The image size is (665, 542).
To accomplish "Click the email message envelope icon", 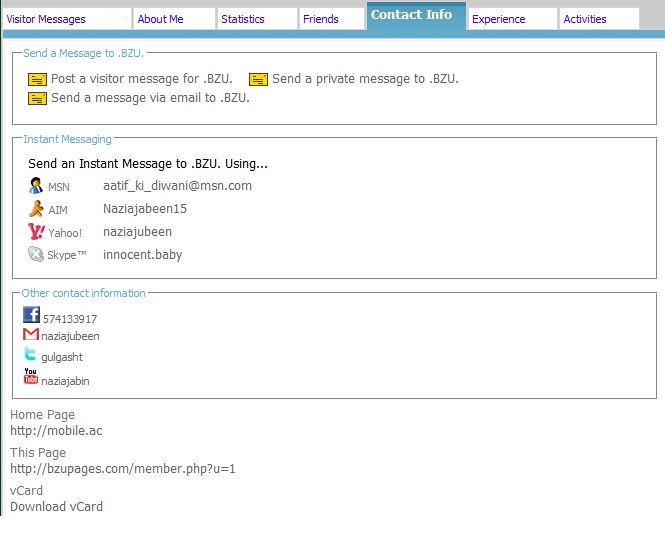I will (x=37, y=99).
